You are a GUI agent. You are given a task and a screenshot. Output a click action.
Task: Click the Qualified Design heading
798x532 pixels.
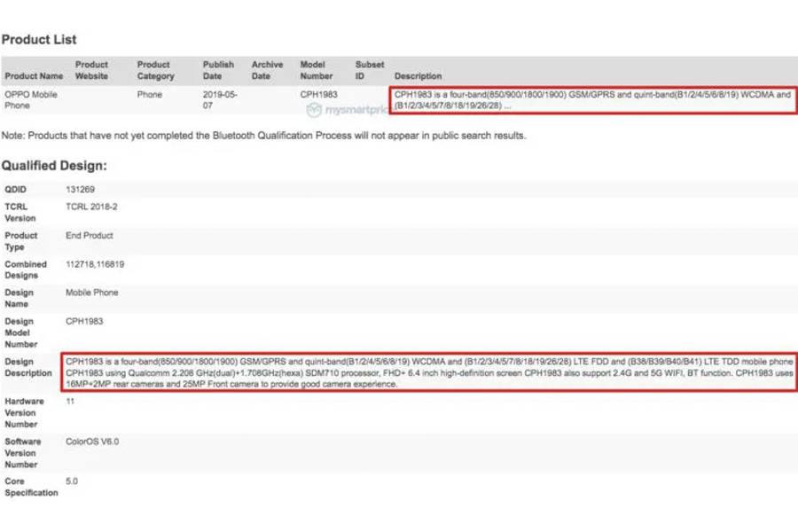coord(54,166)
